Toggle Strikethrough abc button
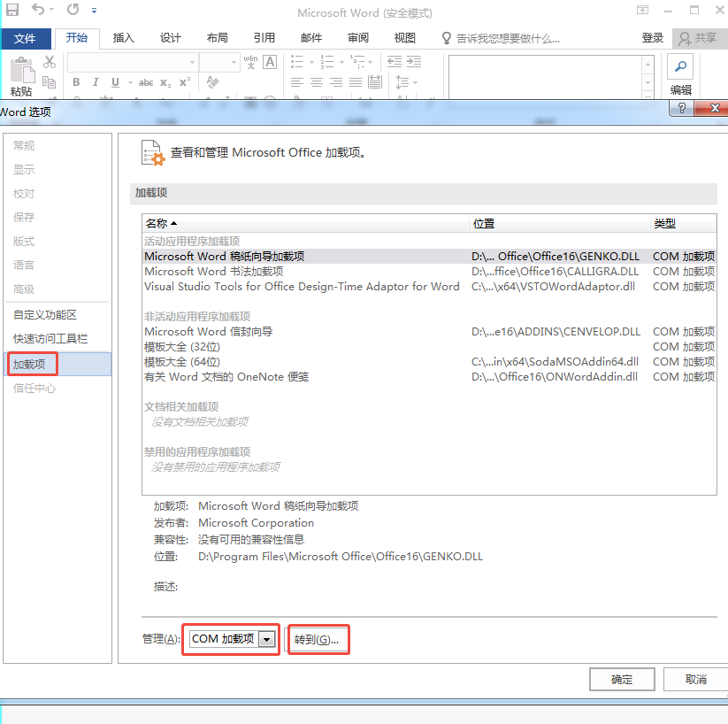 pos(146,82)
